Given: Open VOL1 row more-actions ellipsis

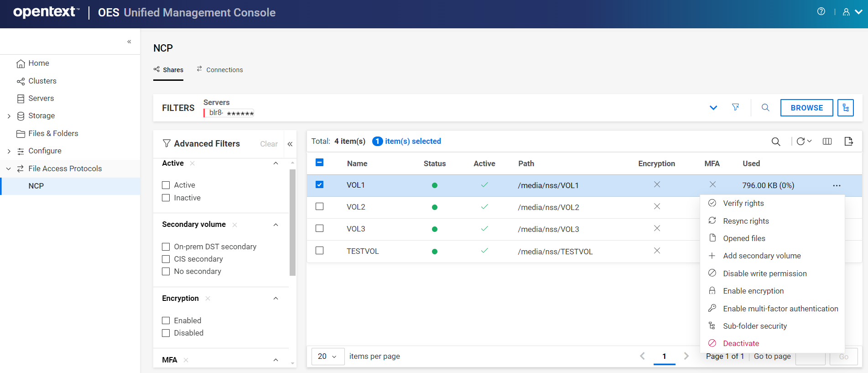Looking at the screenshot, I should click(837, 185).
